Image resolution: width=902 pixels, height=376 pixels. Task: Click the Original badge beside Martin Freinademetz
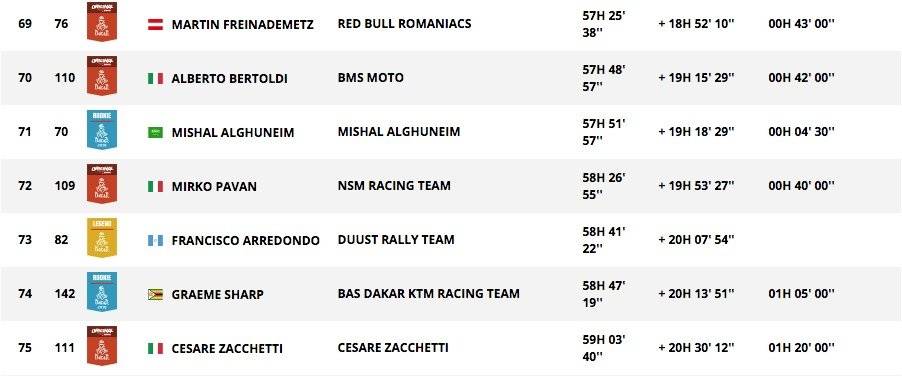pos(102,22)
